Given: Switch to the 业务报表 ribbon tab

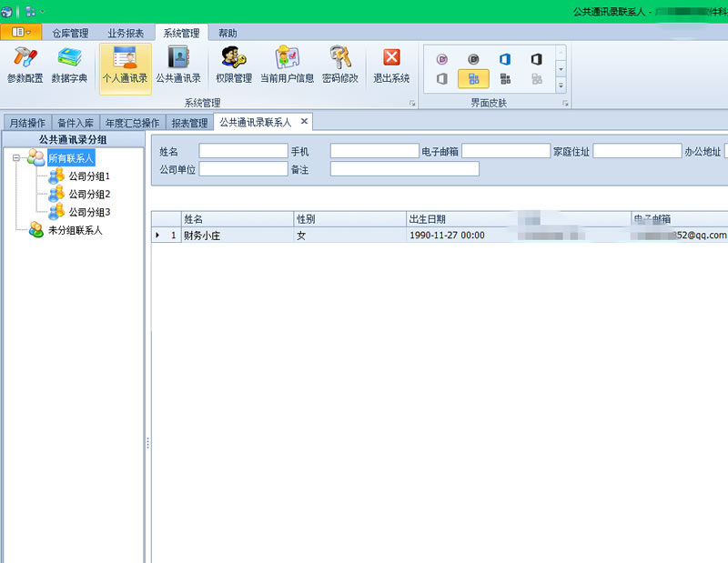Looking at the screenshot, I should 126,33.
